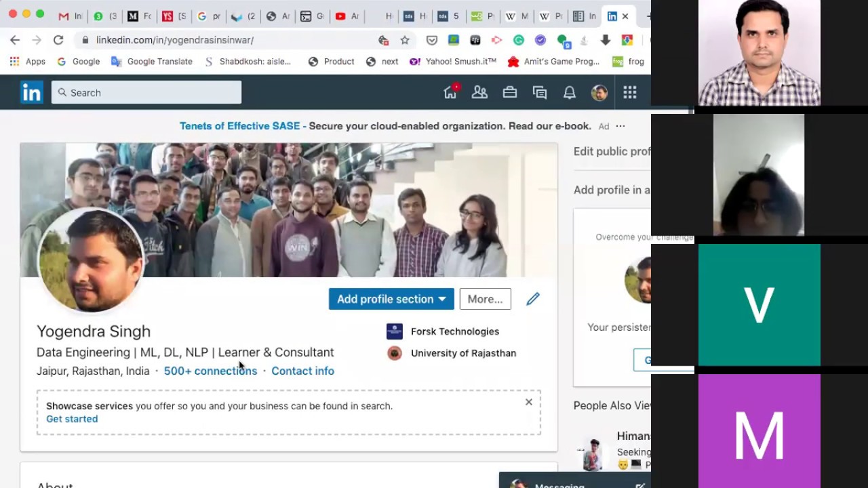868x488 pixels.
Task: Click the browser Forward arrow
Action: pyautogui.click(x=37, y=40)
